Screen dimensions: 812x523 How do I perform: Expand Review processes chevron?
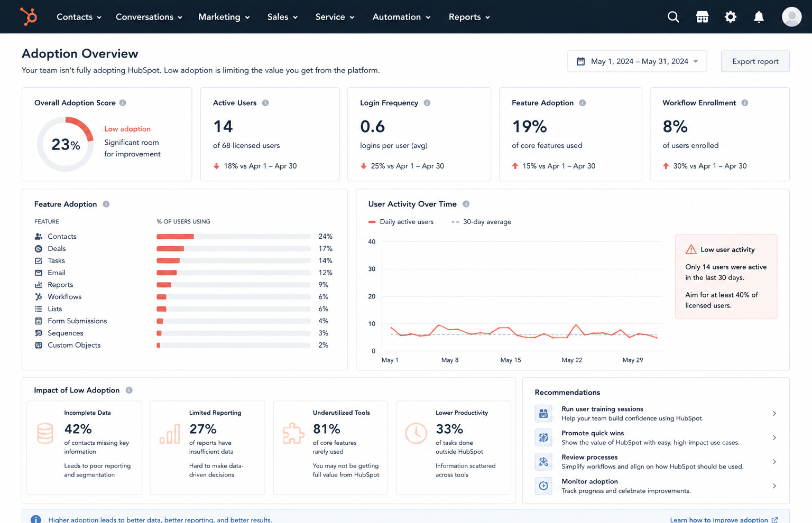point(774,462)
